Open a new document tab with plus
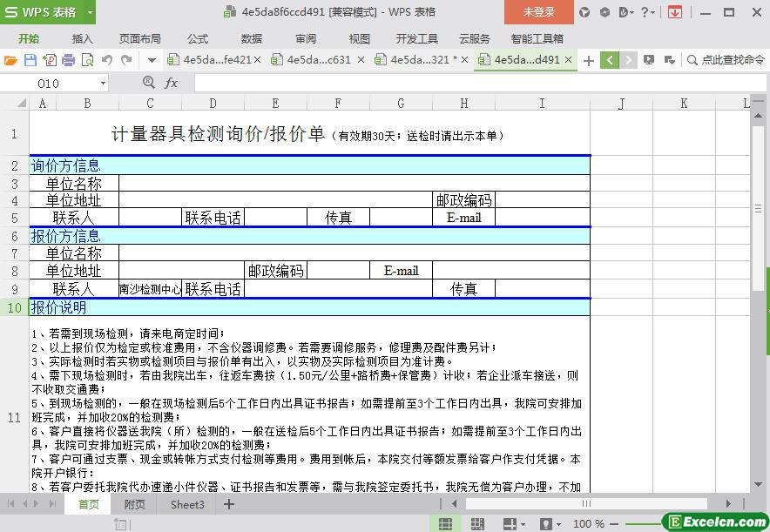 pyautogui.click(x=589, y=60)
